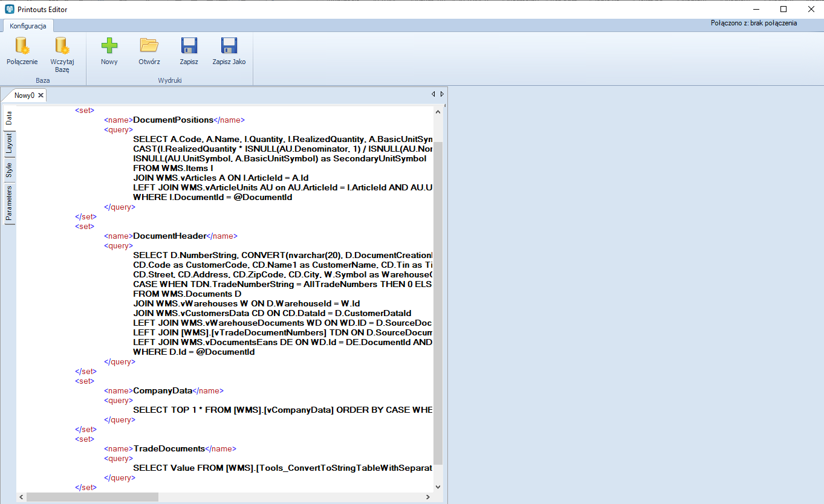
Task: Open the Style side tab
Action: (9, 170)
